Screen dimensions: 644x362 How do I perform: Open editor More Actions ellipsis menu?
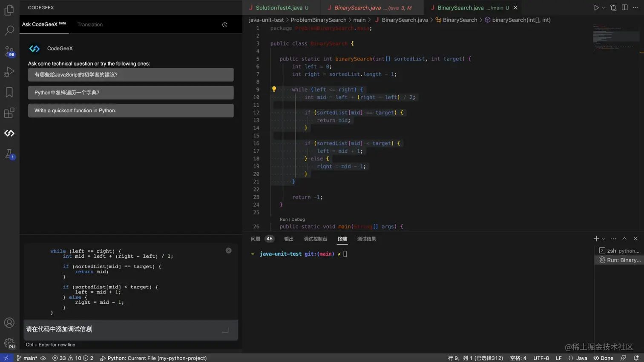(635, 8)
